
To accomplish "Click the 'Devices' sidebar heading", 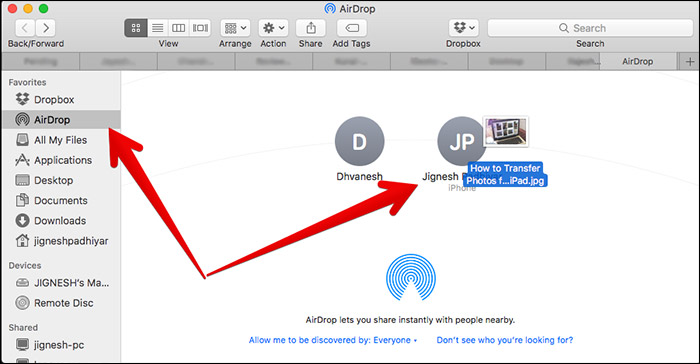I will pyautogui.click(x=25, y=266).
